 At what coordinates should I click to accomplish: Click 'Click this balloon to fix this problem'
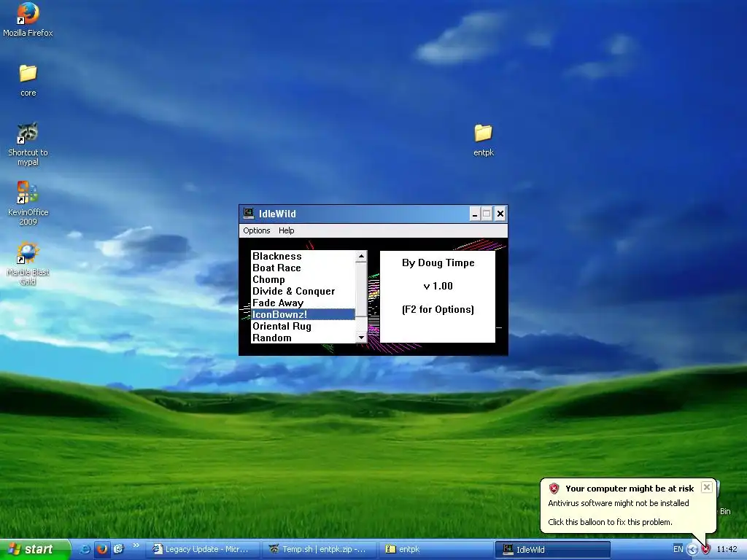pyautogui.click(x=611, y=522)
